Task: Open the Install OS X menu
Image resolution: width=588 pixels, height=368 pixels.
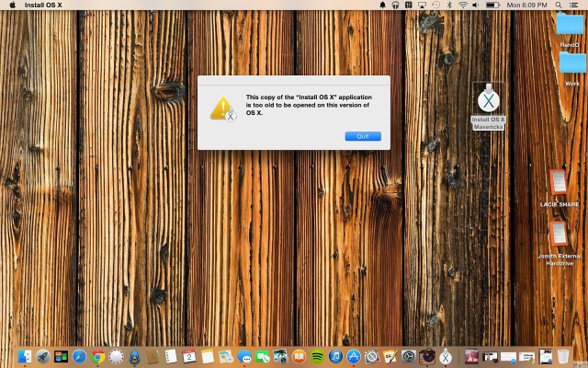Action: (x=43, y=6)
